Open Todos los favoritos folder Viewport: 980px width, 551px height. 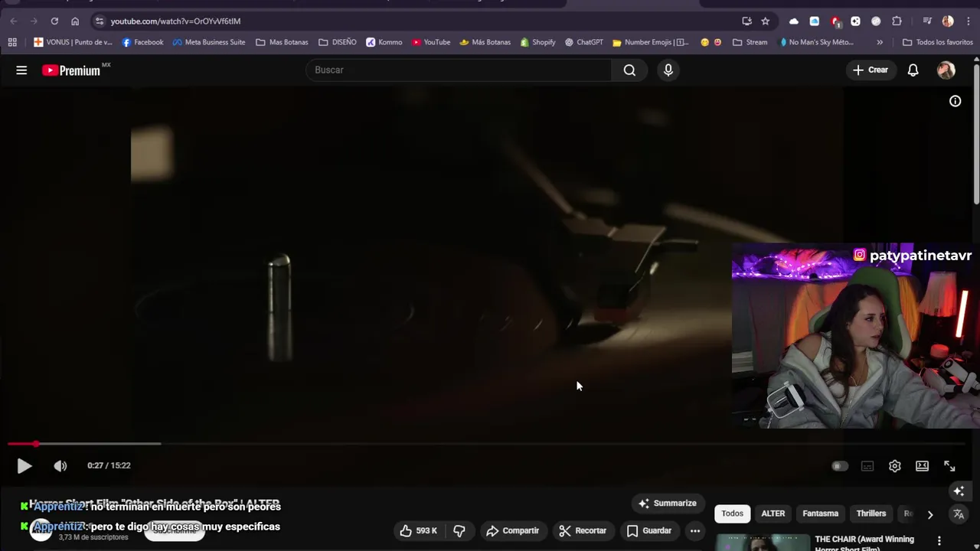(x=938, y=42)
